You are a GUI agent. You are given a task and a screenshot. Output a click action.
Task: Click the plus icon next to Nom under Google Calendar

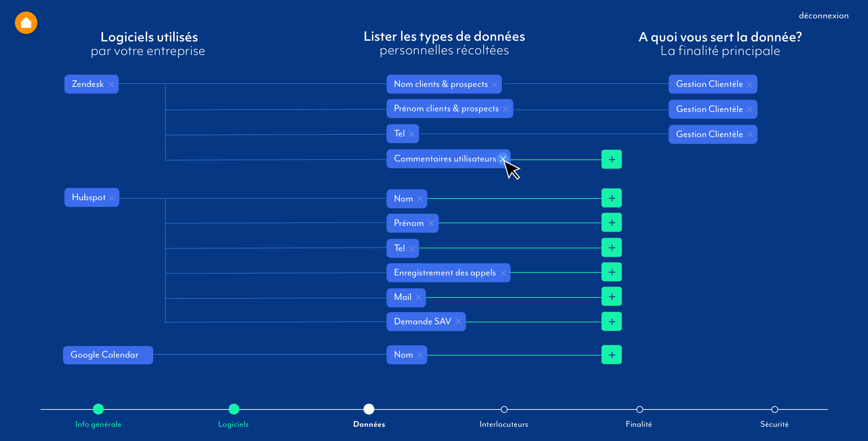(612, 354)
